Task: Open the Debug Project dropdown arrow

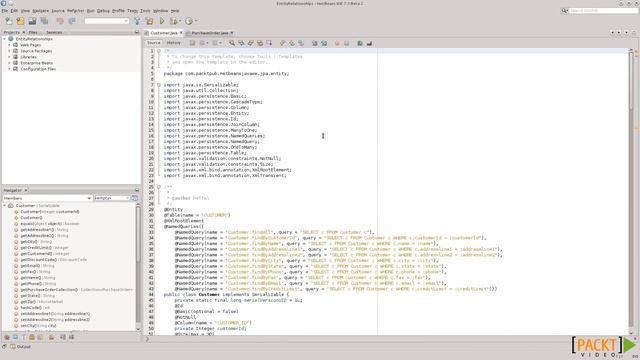Action: coord(180,21)
